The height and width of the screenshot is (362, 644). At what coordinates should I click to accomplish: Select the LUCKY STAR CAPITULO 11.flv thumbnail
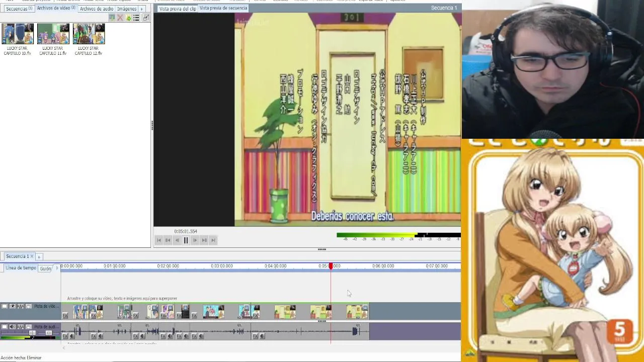pyautogui.click(x=53, y=34)
